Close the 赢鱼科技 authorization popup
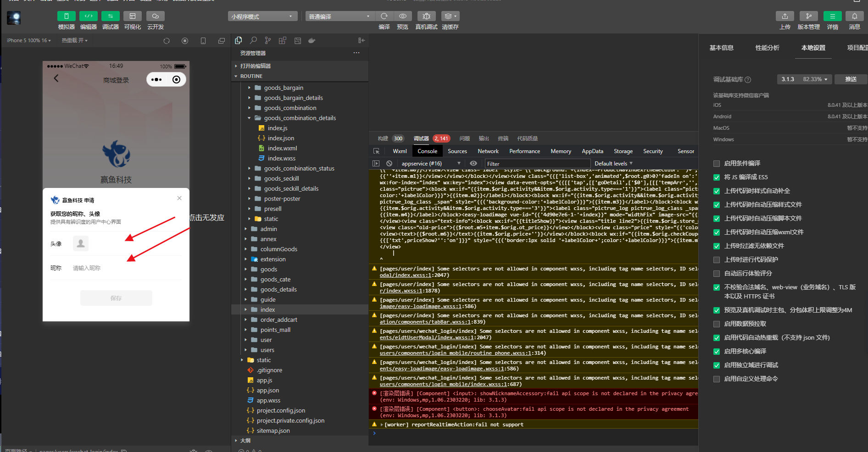Image resolution: width=868 pixels, height=452 pixels. click(179, 198)
